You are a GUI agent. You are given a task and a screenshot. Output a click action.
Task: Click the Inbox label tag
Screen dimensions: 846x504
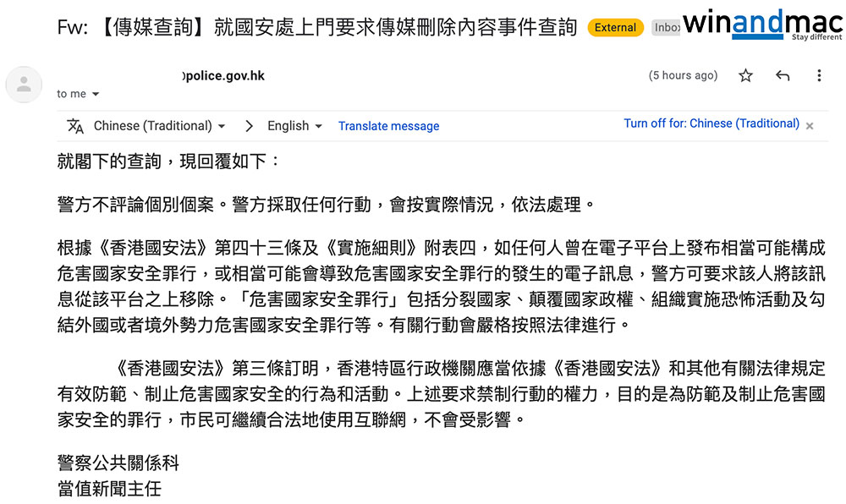coord(667,28)
